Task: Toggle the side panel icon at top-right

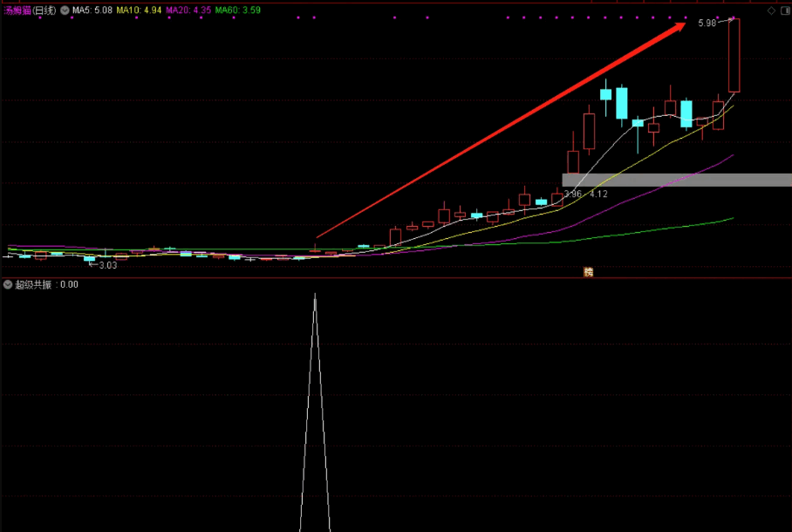Action: click(x=785, y=10)
